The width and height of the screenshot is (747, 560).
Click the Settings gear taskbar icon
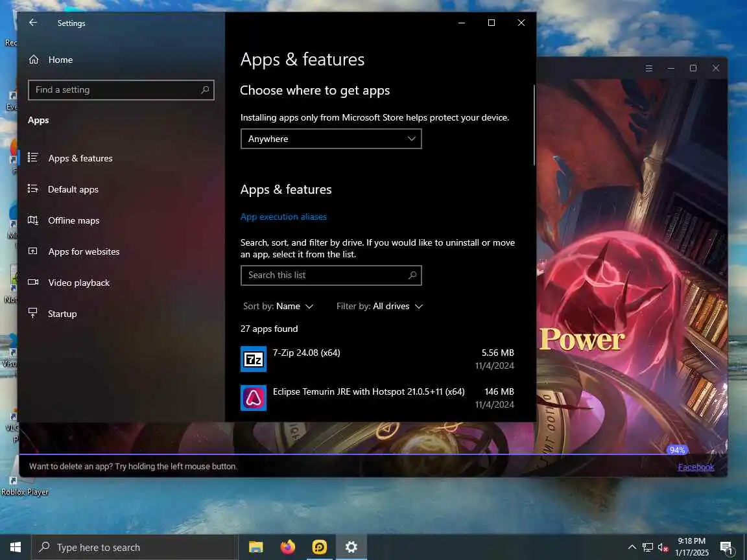coord(351,547)
